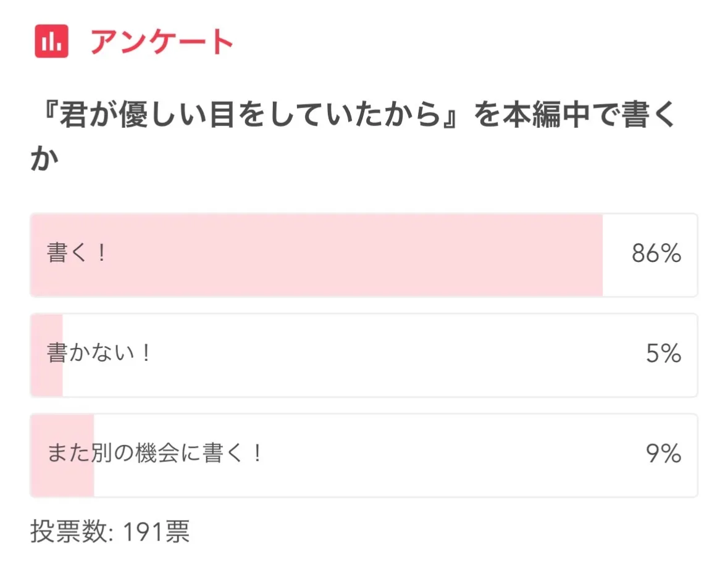Select the 書く！ poll option

click(x=77, y=255)
